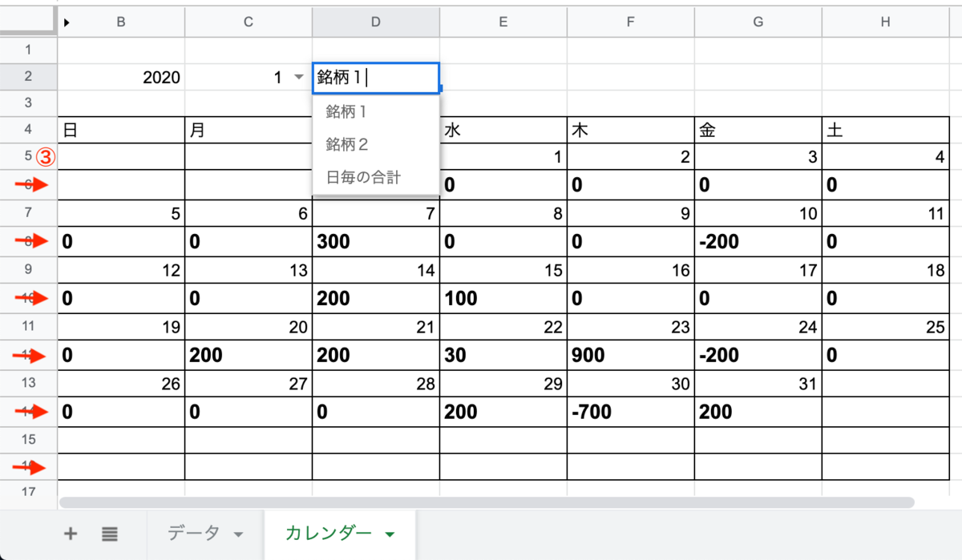Viewport: 962px width, 560px height.
Task: Switch to the データ sheet tab
Action: click(x=205, y=534)
